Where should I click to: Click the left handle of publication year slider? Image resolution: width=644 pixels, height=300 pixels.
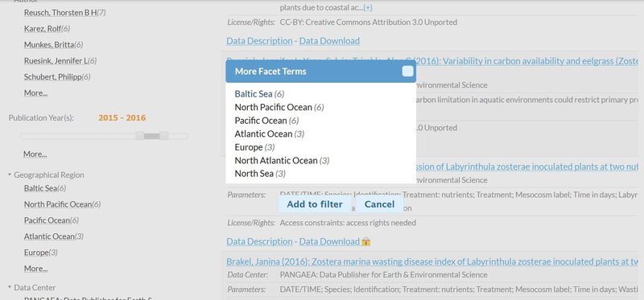tap(139, 136)
